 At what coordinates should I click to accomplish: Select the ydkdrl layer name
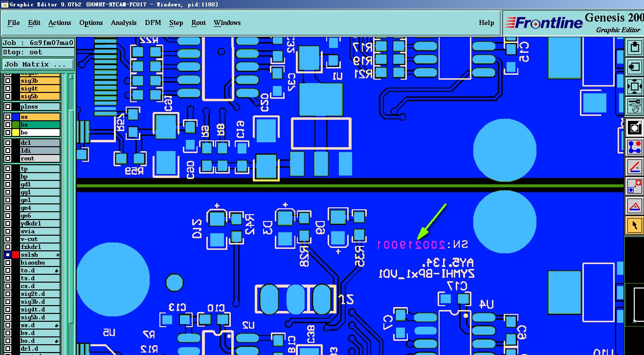click(x=40, y=223)
